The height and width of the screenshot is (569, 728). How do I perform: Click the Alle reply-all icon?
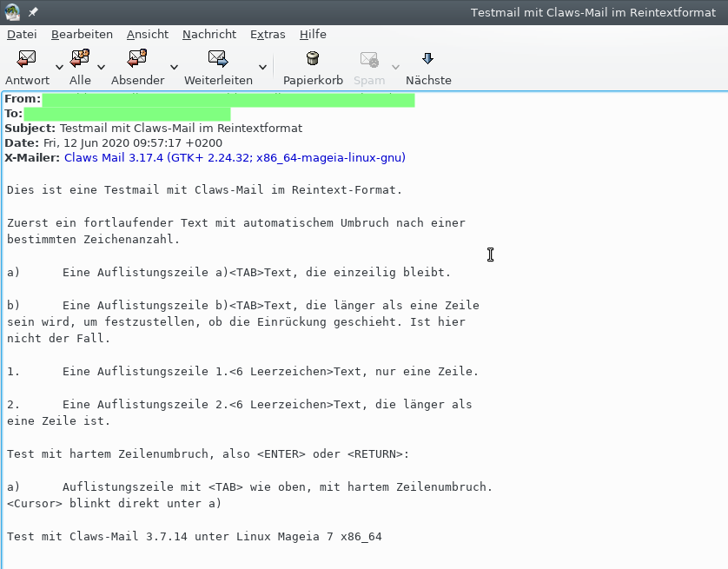[x=80, y=58]
